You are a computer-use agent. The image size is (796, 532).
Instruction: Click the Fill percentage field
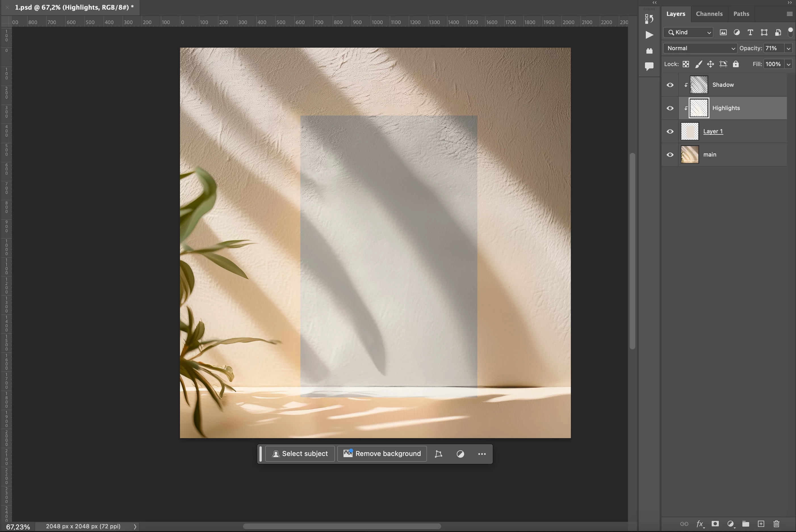tap(773, 64)
